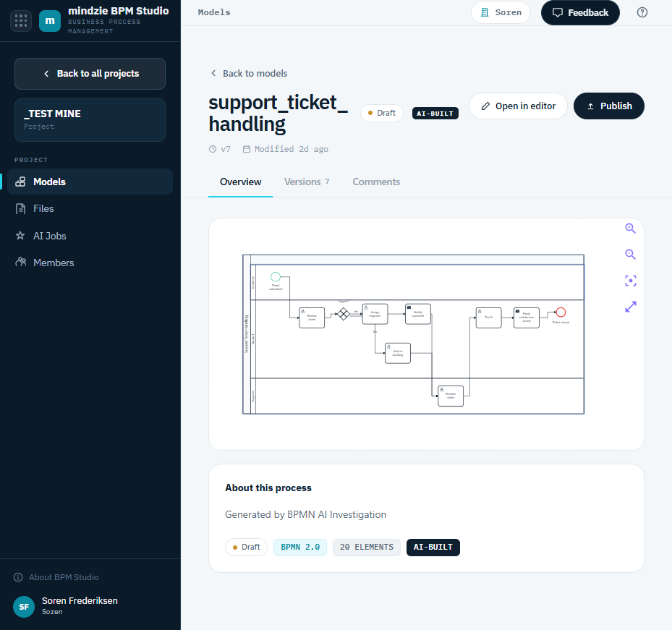
Task: Click the Members people icon
Action: (20, 263)
